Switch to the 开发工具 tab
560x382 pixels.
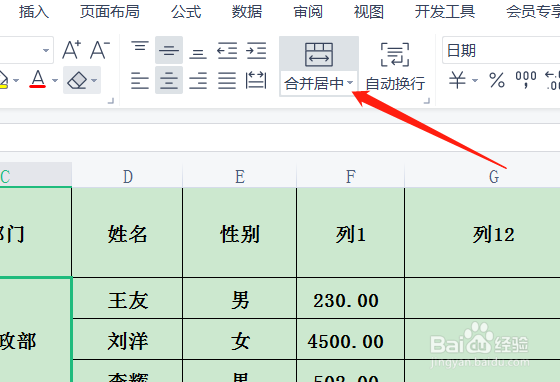pyautogui.click(x=445, y=12)
